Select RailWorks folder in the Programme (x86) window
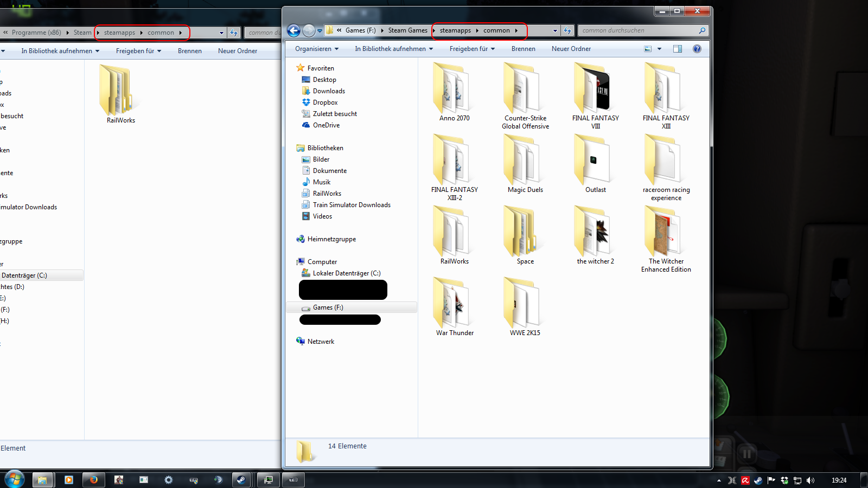This screenshot has height=488, width=868. [x=120, y=94]
